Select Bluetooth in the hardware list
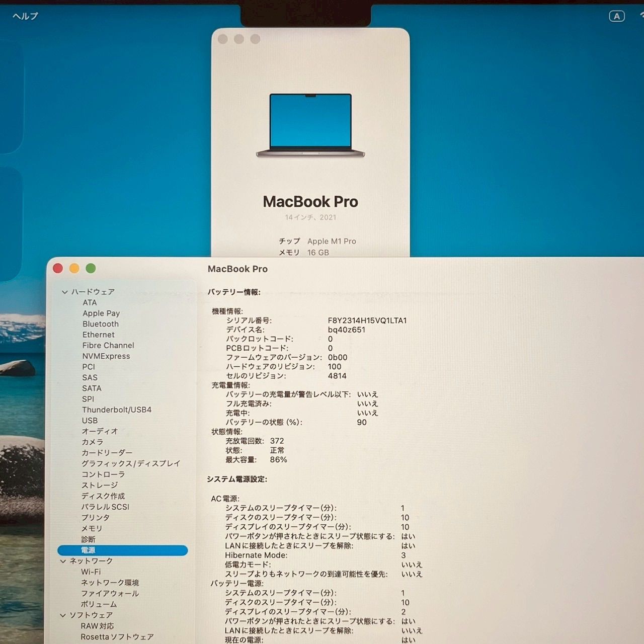644x644 pixels. (x=101, y=324)
